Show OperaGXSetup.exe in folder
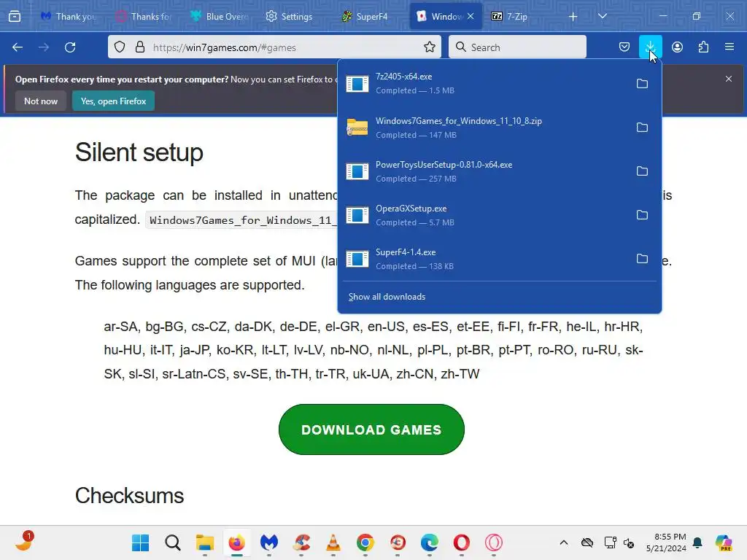The width and height of the screenshot is (747, 560). click(642, 215)
